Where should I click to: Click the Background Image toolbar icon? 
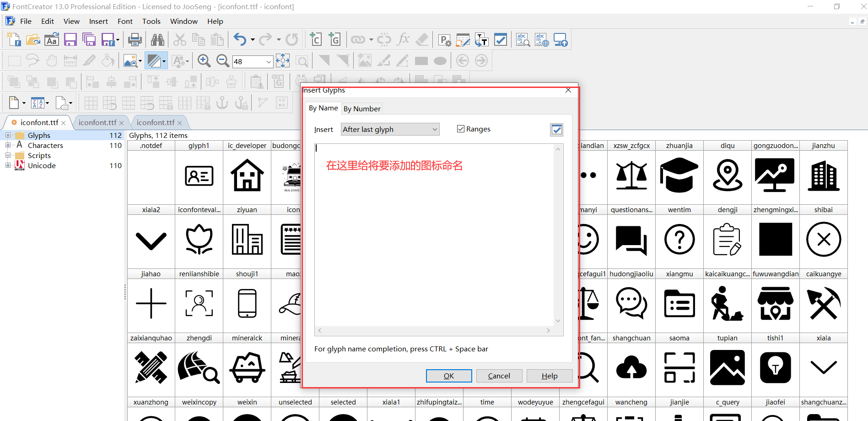(x=130, y=60)
